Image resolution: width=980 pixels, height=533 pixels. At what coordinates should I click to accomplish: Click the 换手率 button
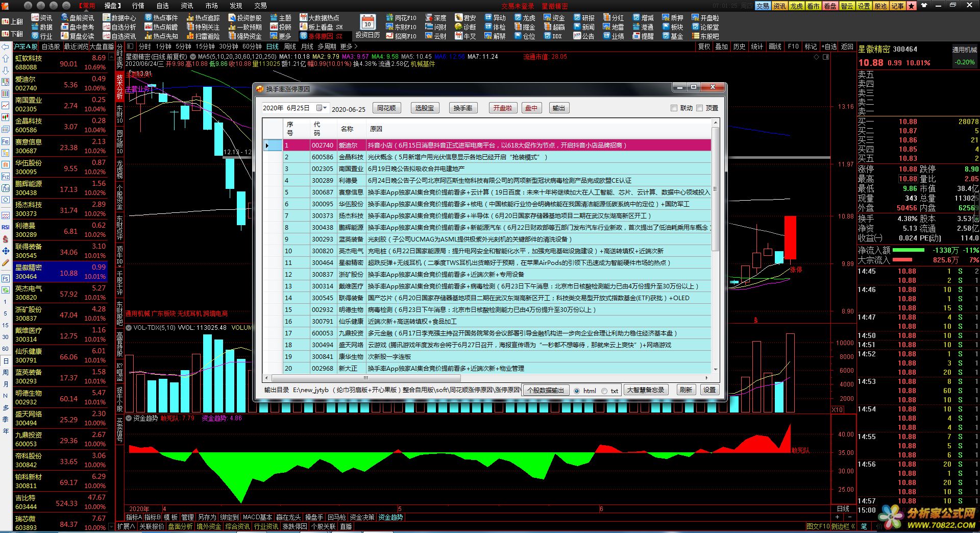463,108
